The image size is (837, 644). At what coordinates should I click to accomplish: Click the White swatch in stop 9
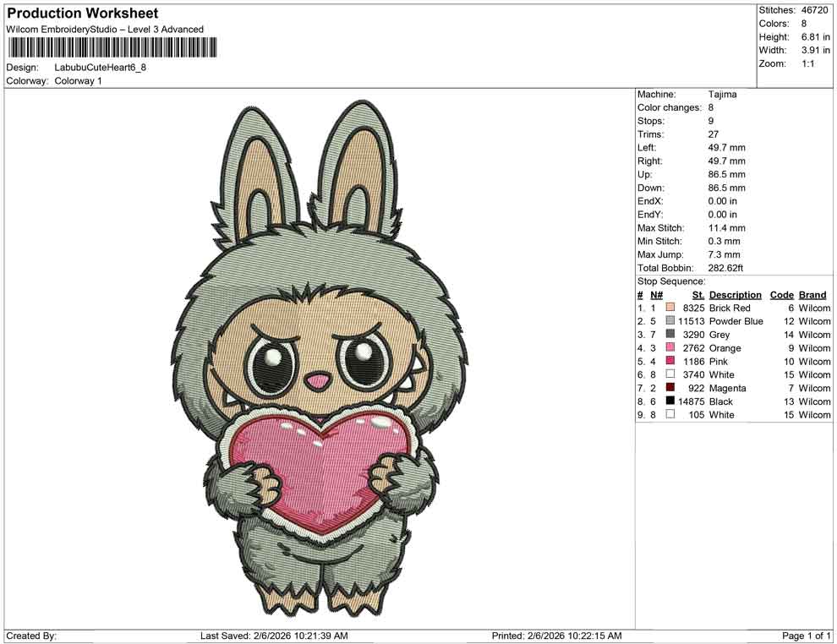point(670,415)
